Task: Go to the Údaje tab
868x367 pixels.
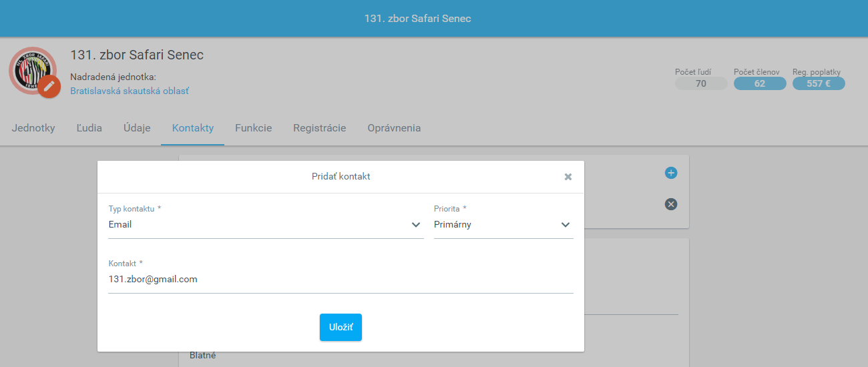Action: coord(137,128)
